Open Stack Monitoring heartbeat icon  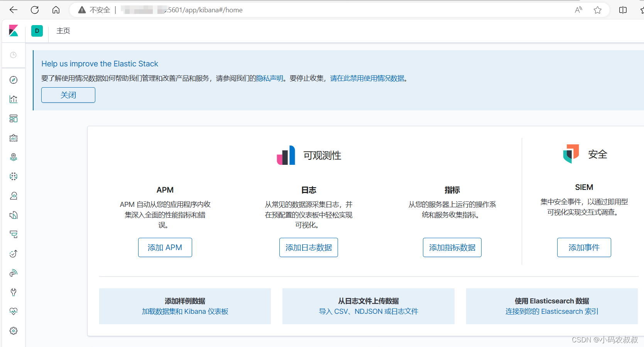click(x=14, y=311)
